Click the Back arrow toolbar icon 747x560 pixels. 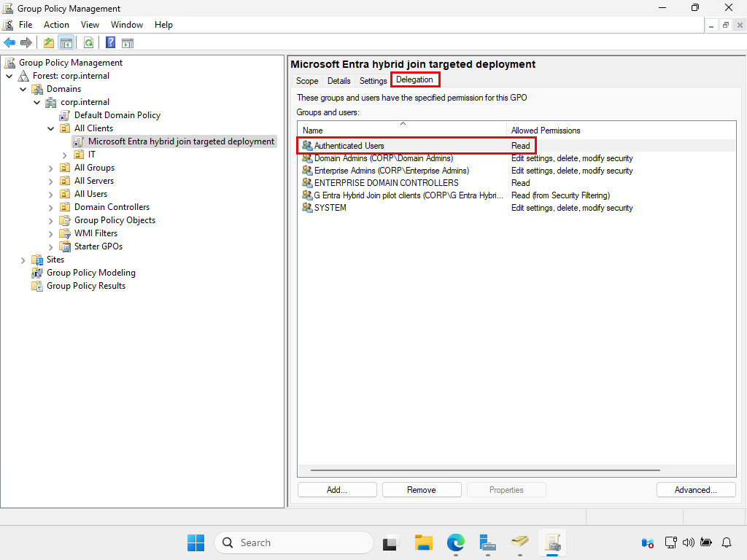coord(9,43)
